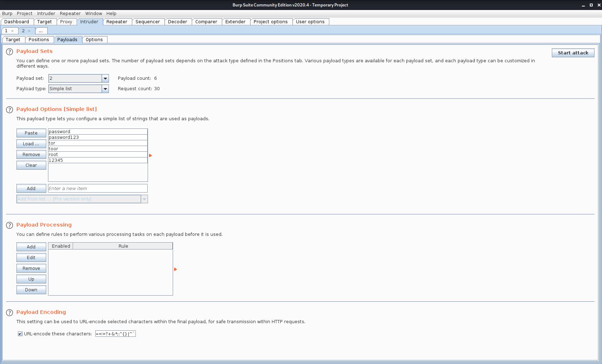Image resolution: width=602 pixels, height=364 pixels.
Task: Click Paste button for payload list
Action: pos(31,133)
